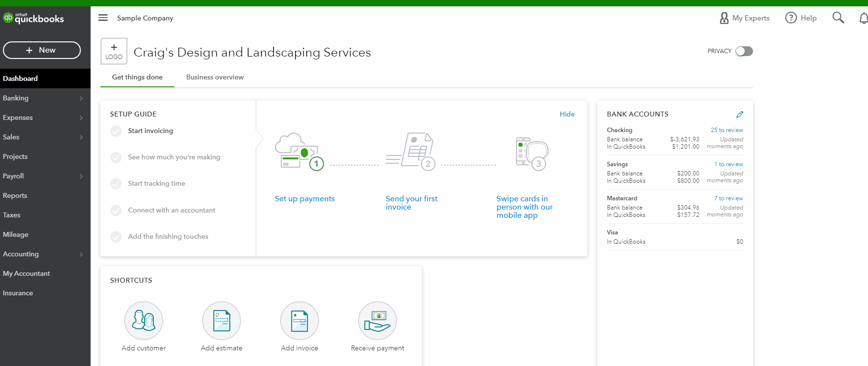This screenshot has width=868, height=366.
Task: Toggle the hamburger navigation menu icon
Action: point(103,18)
